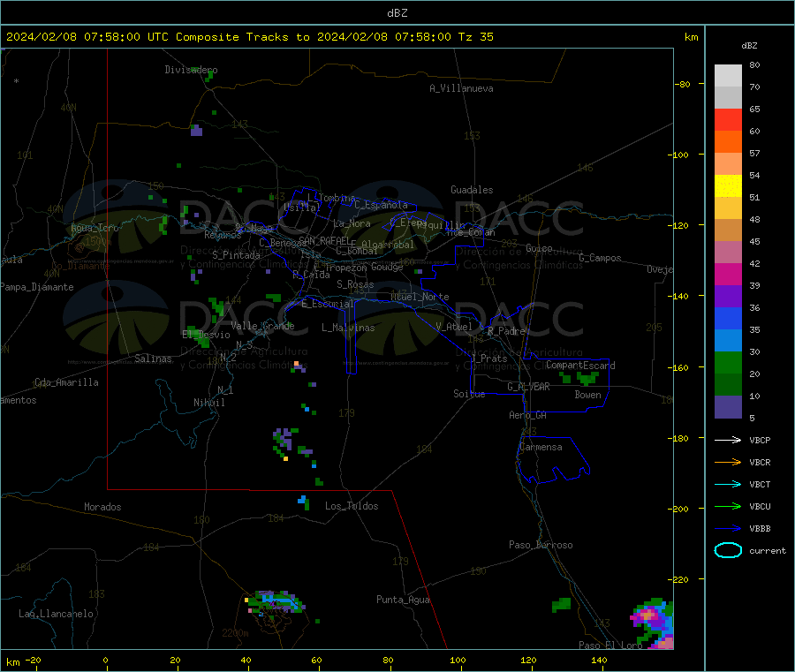Click the 'L_Malvinas' map label

[x=348, y=328]
